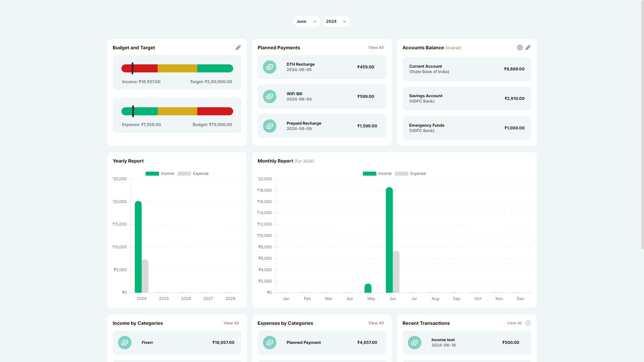
Task: Click Planned Payment expense category name
Action: point(304,343)
